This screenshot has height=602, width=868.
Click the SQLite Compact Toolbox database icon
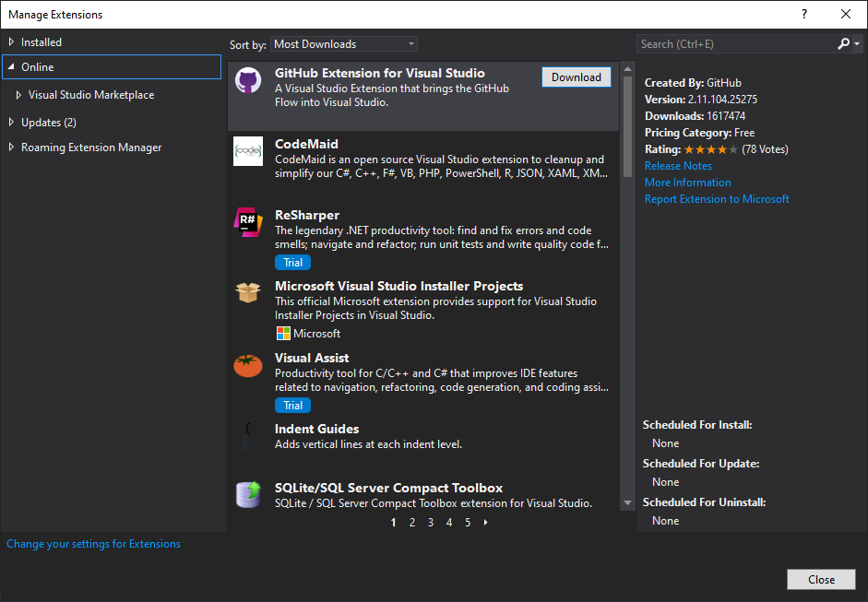tap(247, 494)
